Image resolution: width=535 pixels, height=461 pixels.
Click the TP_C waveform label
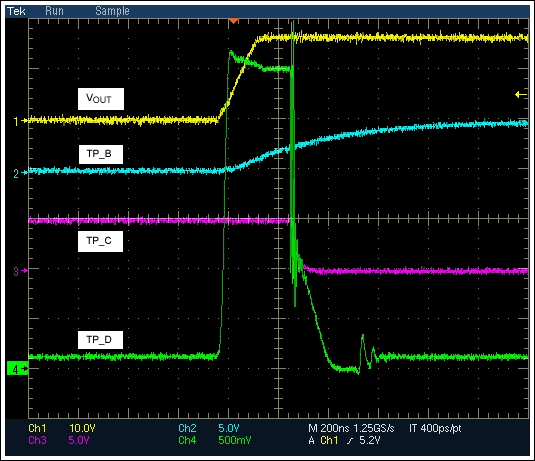coord(100,241)
